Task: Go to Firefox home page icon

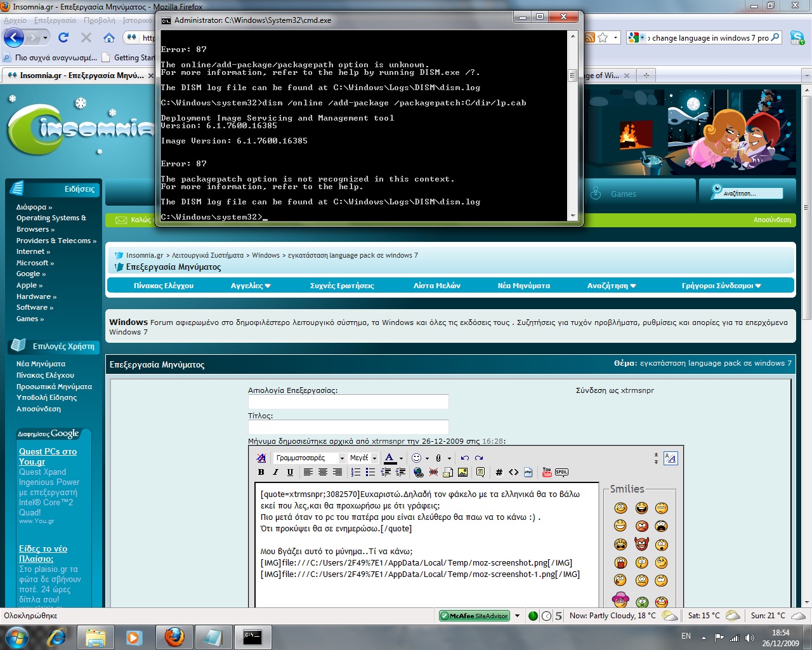Action: [109, 38]
